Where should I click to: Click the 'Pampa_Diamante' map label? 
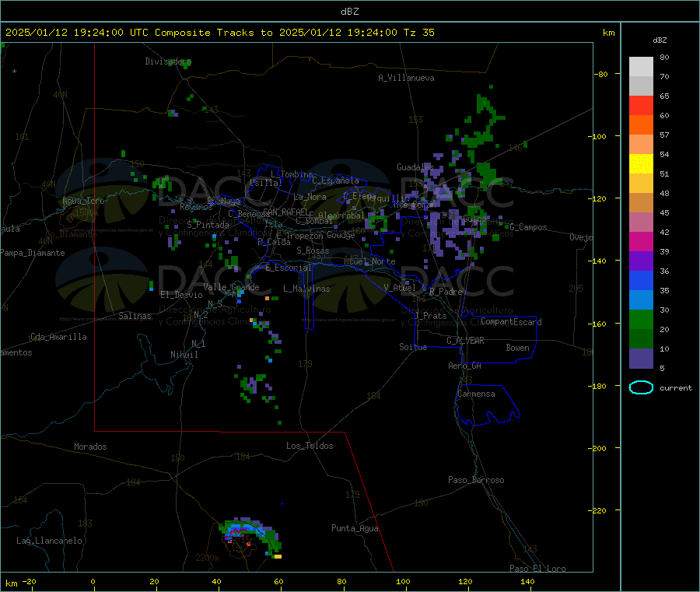click(33, 253)
